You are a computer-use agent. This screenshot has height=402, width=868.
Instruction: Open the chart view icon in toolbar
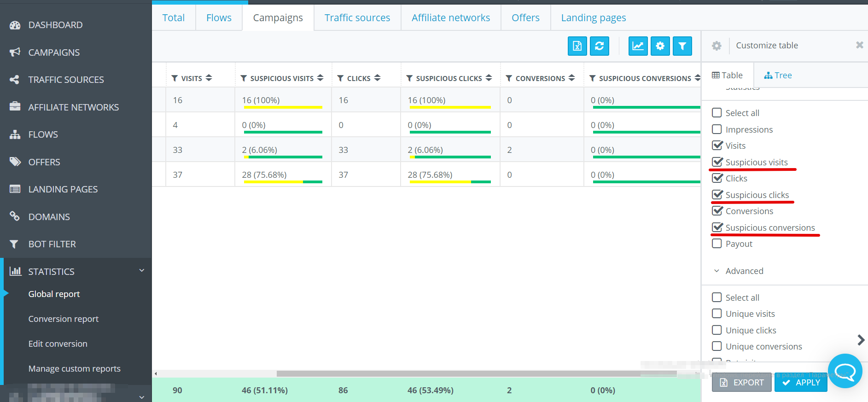[638, 46]
